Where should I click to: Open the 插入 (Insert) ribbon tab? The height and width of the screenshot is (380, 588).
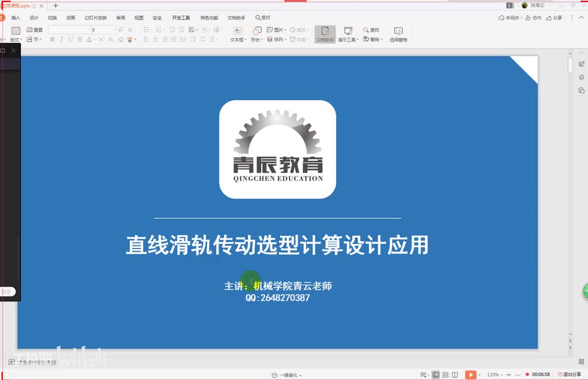15,17
